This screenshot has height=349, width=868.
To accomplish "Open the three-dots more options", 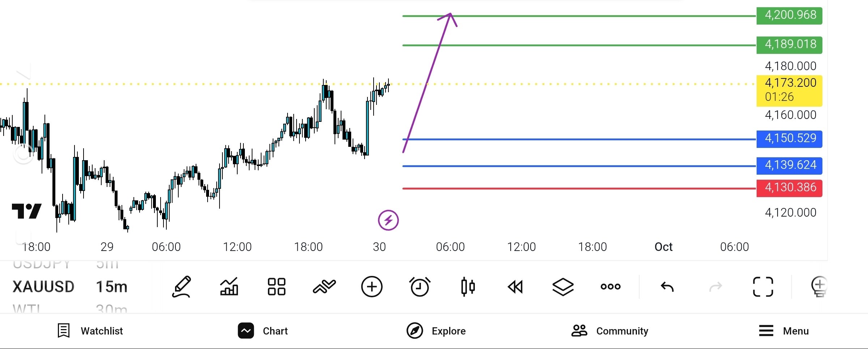I will 610,286.
